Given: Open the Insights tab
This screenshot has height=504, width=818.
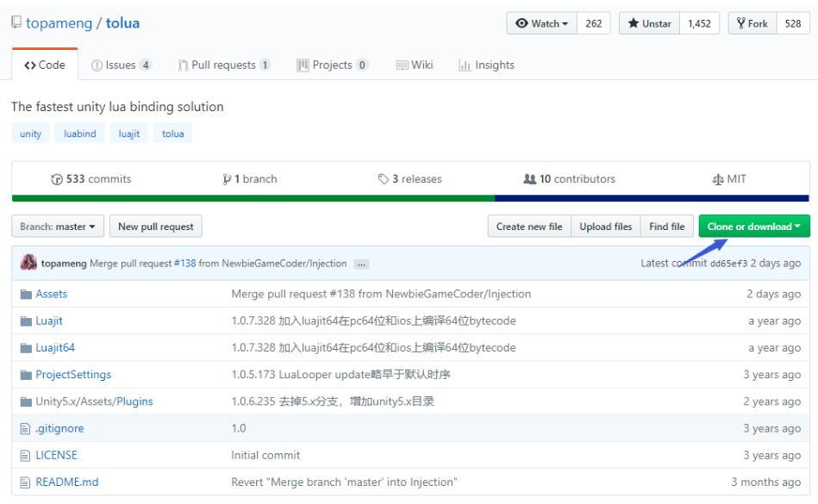Looking at the screenshot, I should [x=486, y=65].
